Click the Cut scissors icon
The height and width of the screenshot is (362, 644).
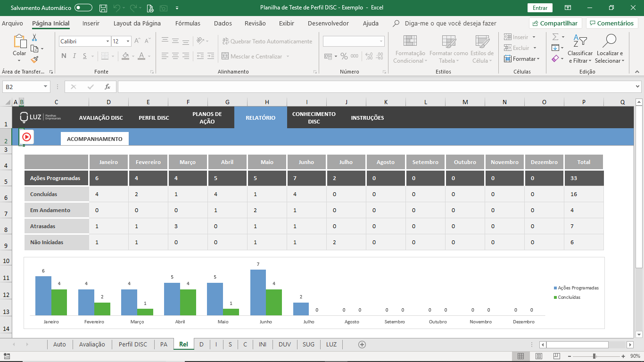pos(34,38)
